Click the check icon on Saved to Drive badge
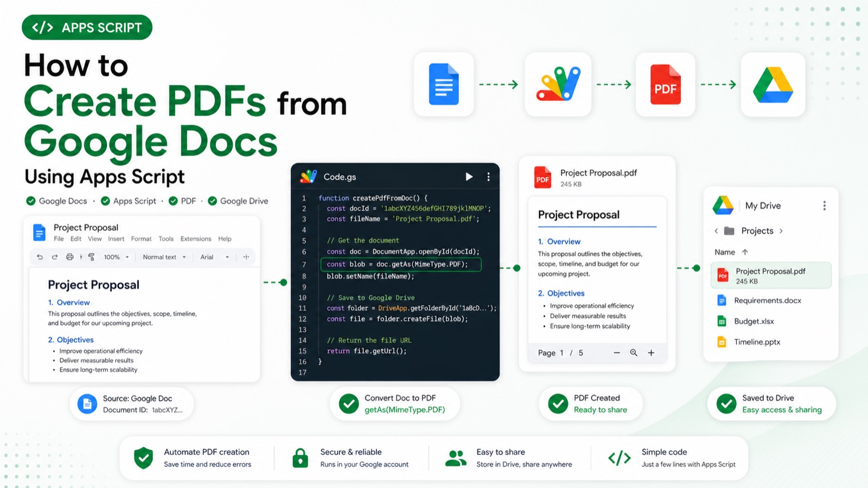This screenshot has height=488, width=868. (726, 403)
